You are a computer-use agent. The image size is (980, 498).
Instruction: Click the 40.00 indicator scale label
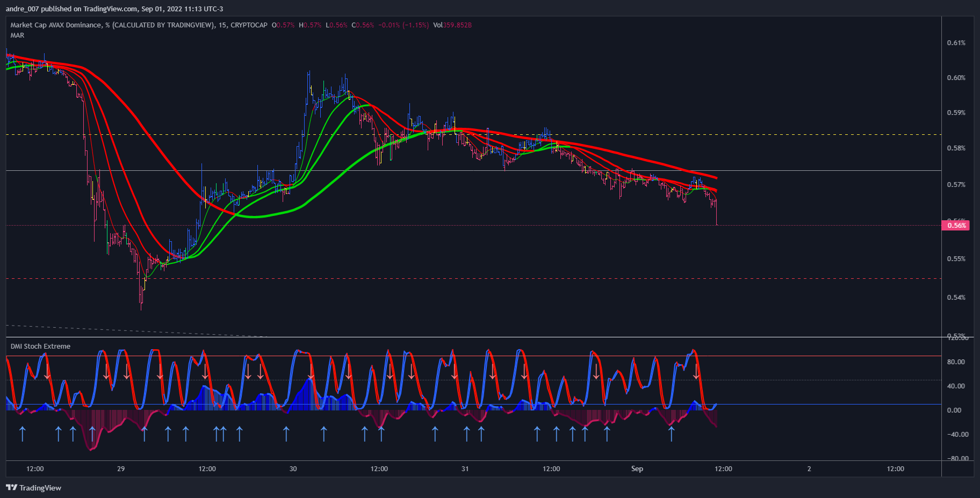pyautogui.click(x=956, y=386)
